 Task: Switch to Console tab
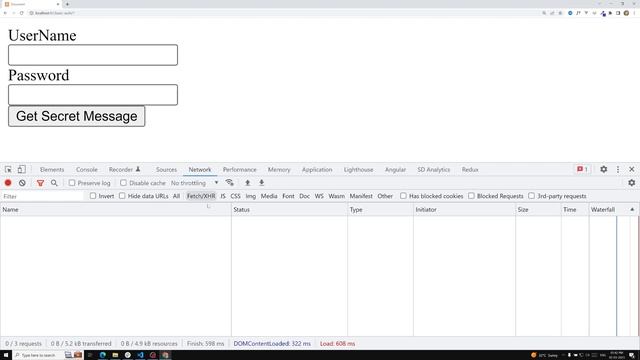click(87, 169)
